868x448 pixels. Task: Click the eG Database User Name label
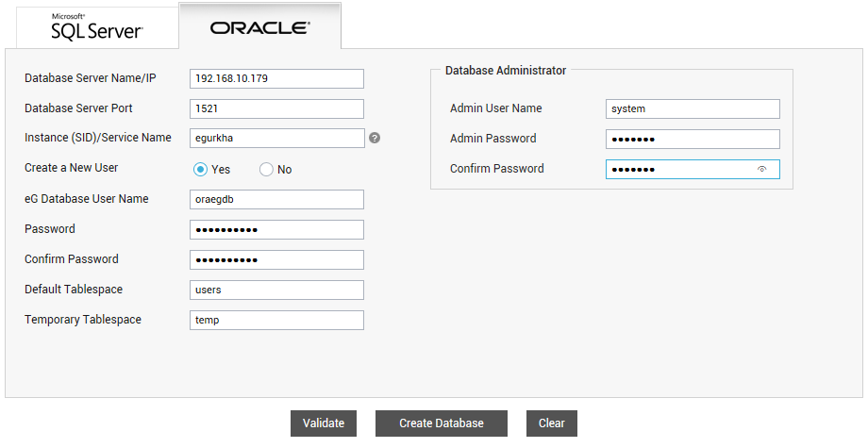[x=87, y=199]
